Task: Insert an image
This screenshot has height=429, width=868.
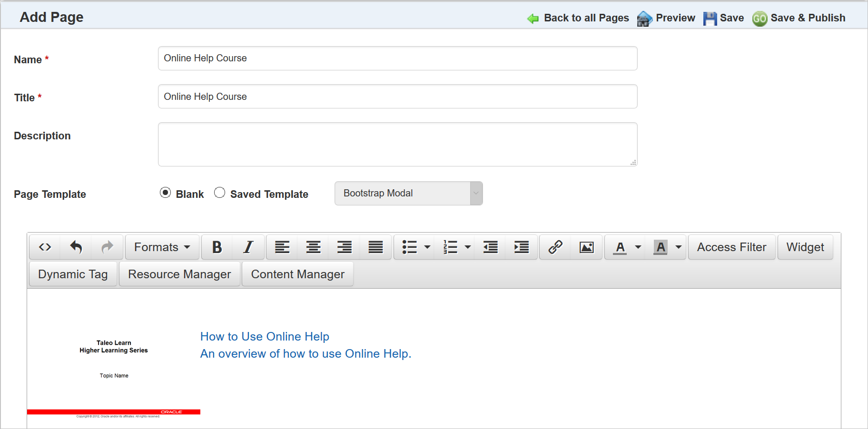Action: pyautogui.click(x=587, y=247)
